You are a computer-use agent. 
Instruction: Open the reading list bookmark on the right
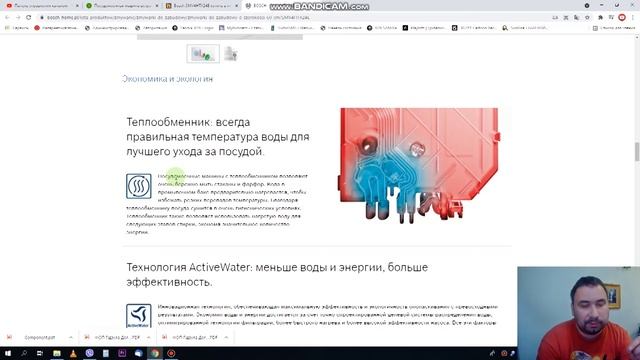614,28
